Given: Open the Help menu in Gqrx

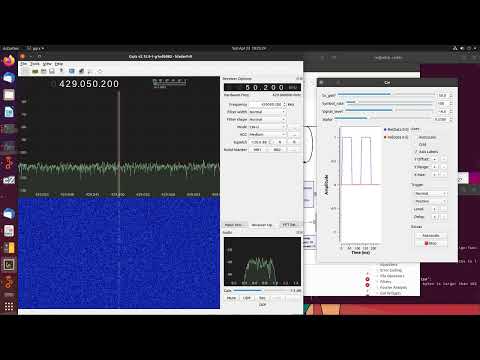Looking at the screenshot, I should [59, 64].
